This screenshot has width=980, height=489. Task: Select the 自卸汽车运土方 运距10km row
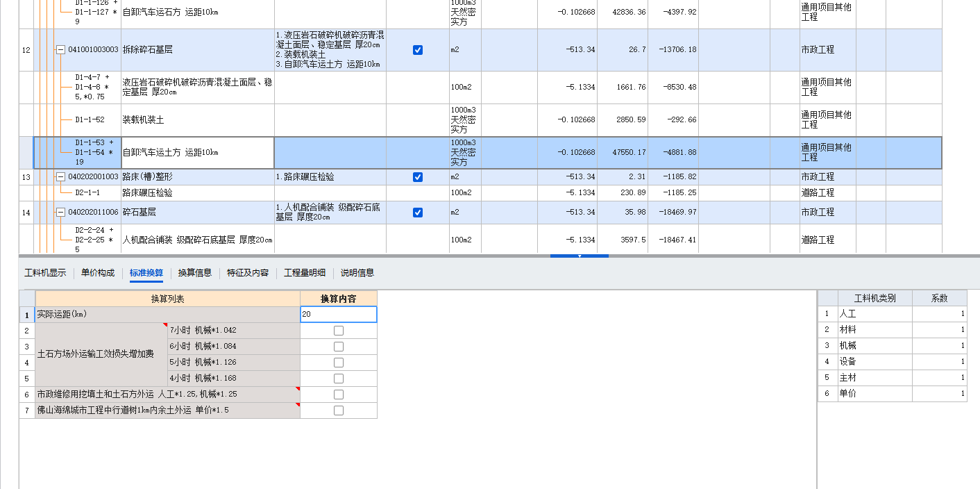(174, 152)
